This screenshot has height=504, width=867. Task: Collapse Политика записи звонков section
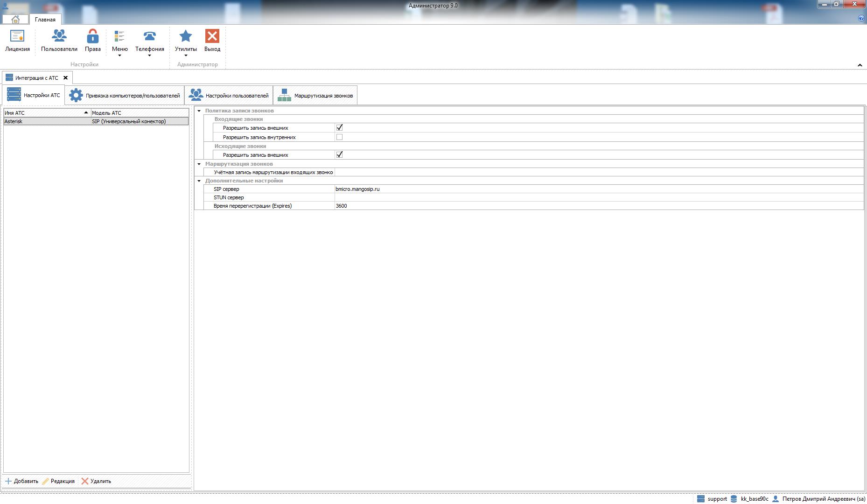tap(199, 111)
